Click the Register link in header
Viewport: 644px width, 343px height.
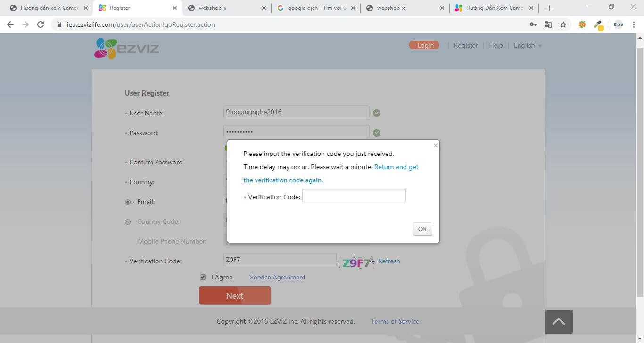coord(466,46)
